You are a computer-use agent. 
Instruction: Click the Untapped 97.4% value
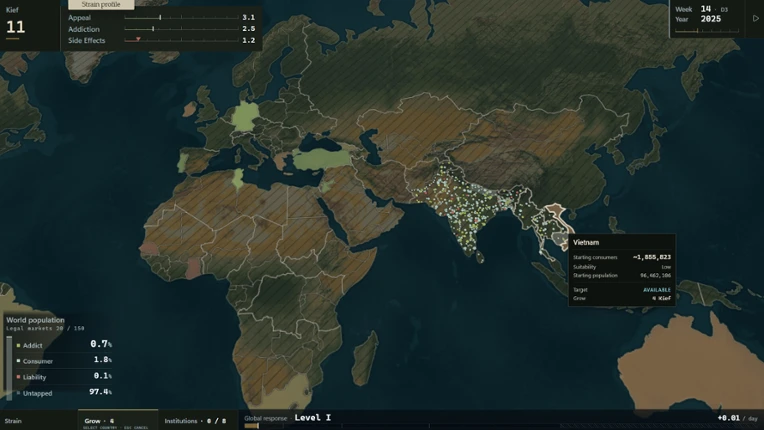click(100, 392)
